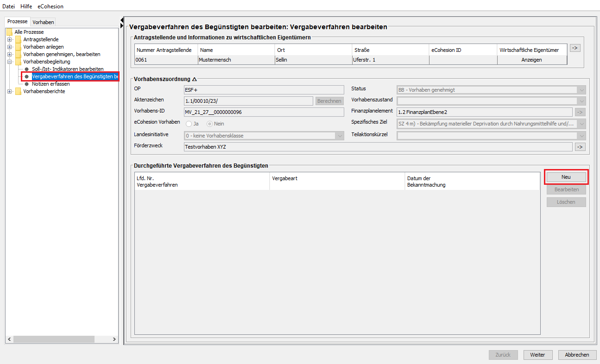The width and height of the screenshot is (600, 364).
Task: Click gear icon beside Notizen erfassen
Action: [27, 84]
